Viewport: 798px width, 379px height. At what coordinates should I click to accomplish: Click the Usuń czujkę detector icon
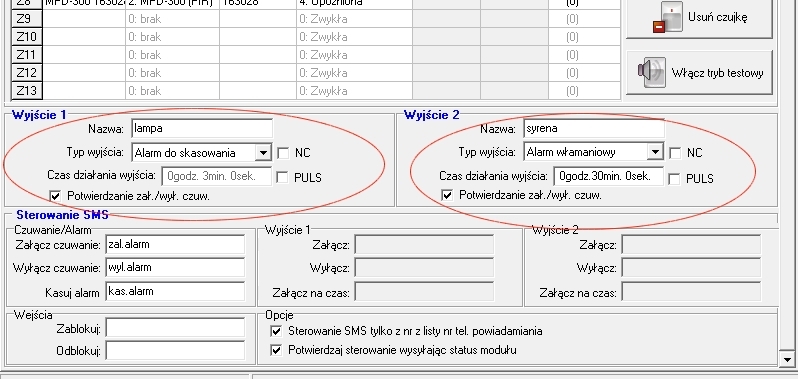point(668,18)
